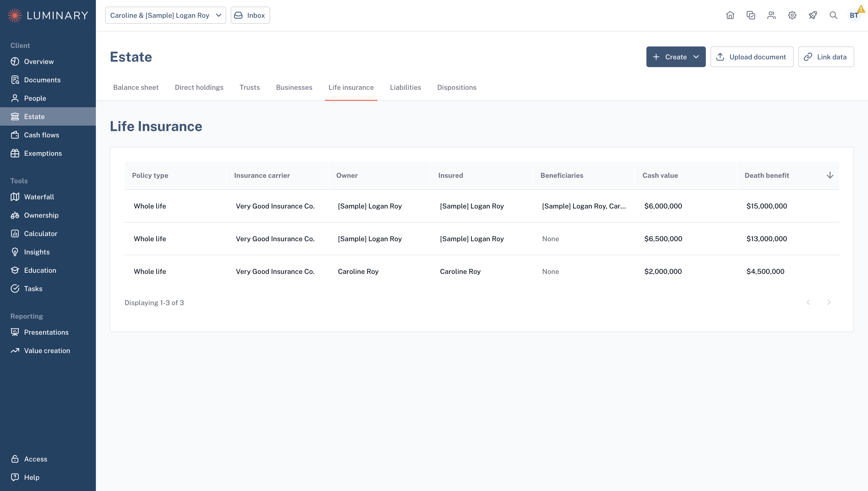This screenshot has width=868, height=491.
Task: Switch to the Direct holdings tab
Action: [199, 87]
